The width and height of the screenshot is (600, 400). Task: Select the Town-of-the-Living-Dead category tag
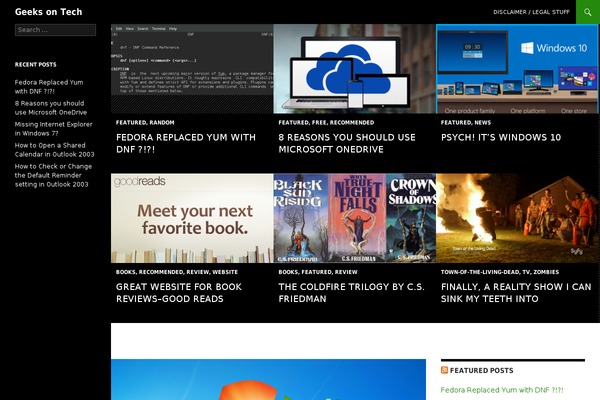(x=480, y=272)
